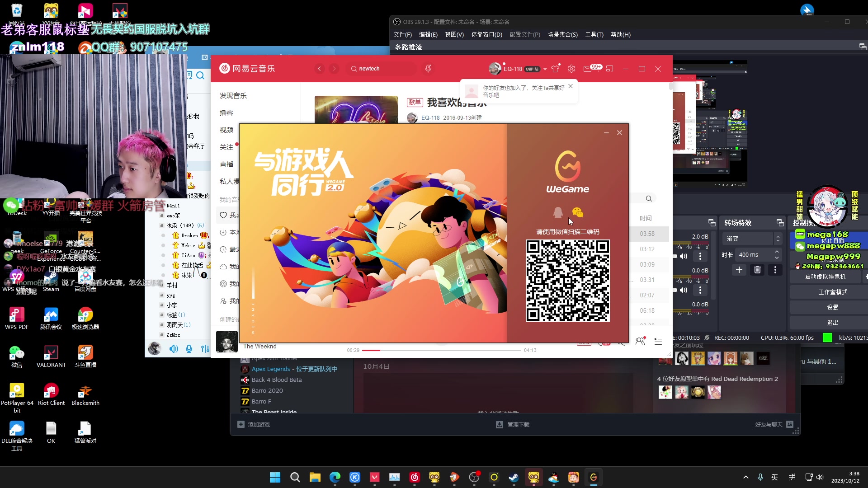Click 添加游戏 in Steam window
This screenshot has height=488, width=868.
(x=254, y=425)
